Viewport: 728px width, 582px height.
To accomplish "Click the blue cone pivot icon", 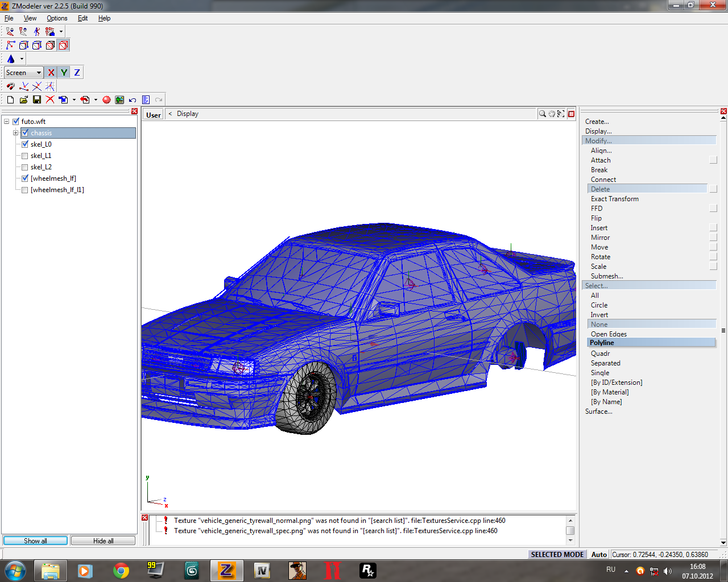I will 11,59.
